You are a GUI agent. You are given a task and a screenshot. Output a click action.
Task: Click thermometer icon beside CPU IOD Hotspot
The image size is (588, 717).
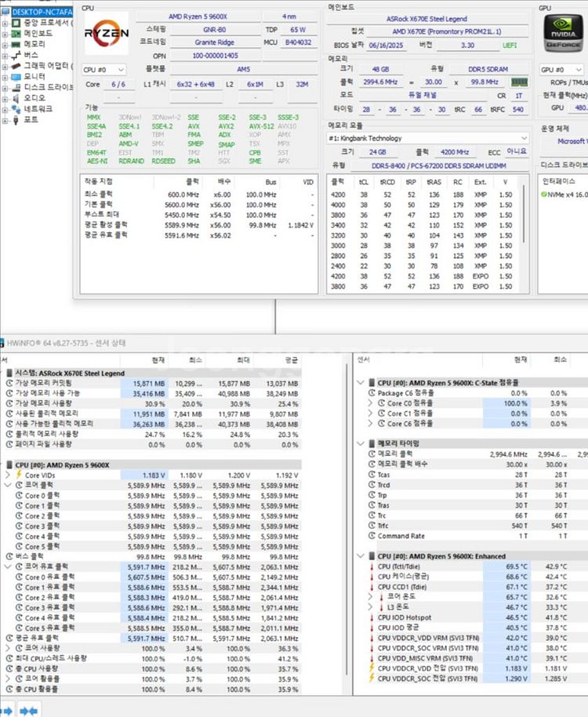(372, 617)
